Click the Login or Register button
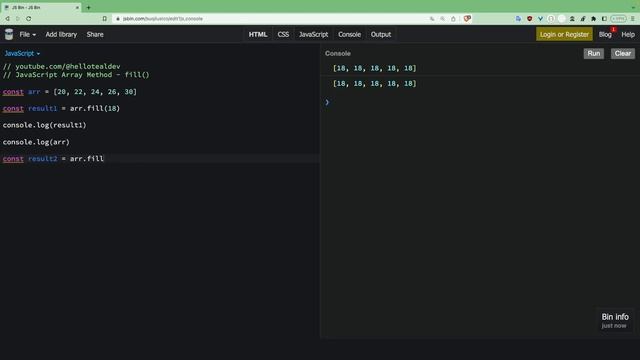 [564, 34]
